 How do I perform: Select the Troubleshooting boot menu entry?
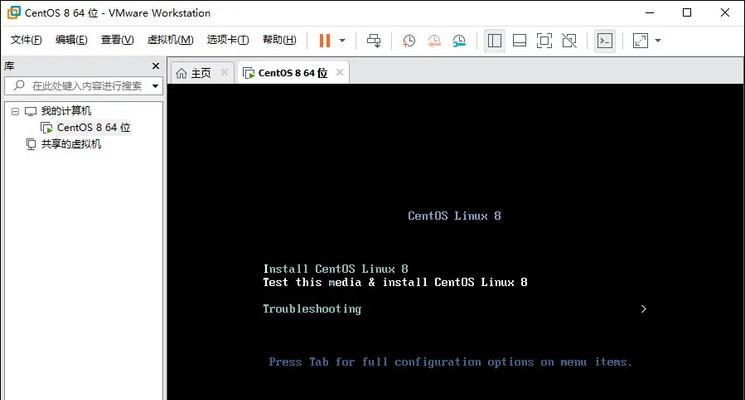tap(312, 309)
